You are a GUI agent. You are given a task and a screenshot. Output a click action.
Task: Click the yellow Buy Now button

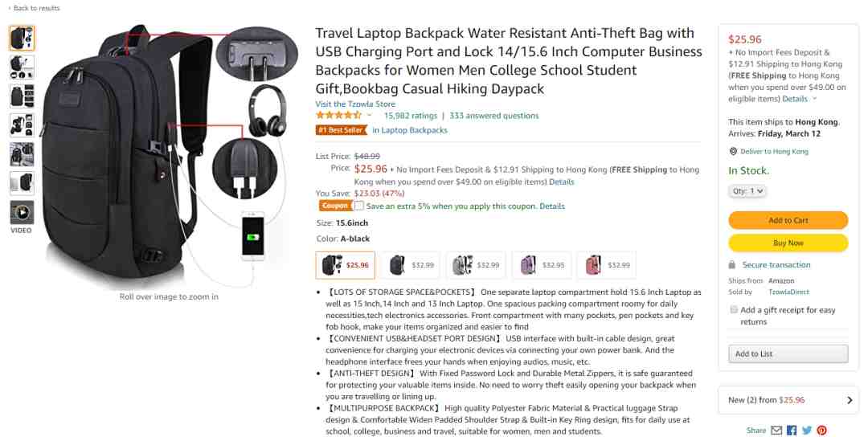pos(788,243)
